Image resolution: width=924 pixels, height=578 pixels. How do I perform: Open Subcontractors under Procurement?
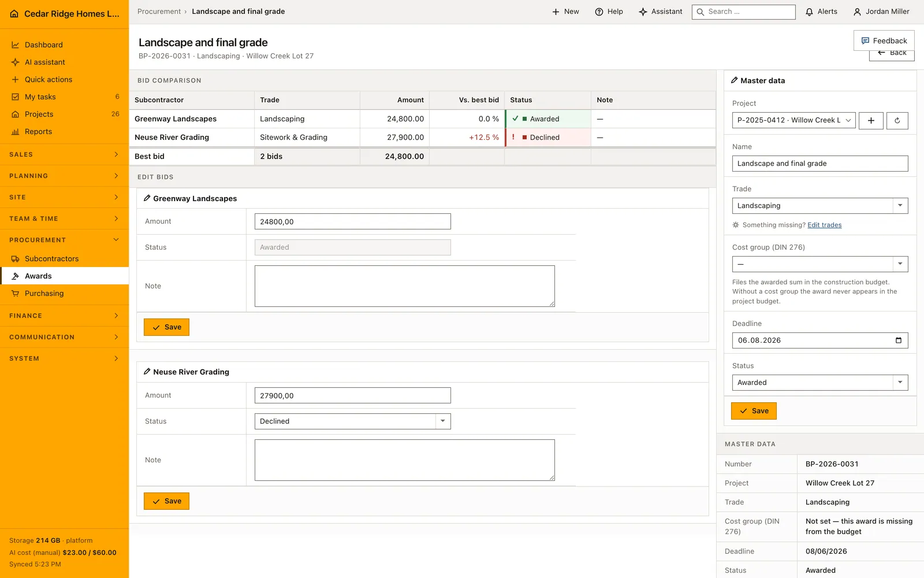pyautogui.click(x=64, y=258)
